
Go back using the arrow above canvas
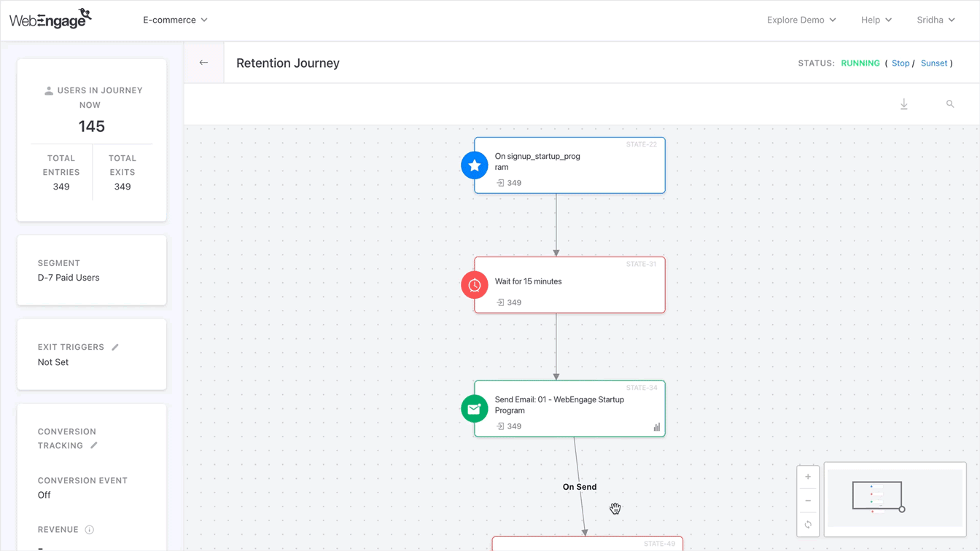203,63
